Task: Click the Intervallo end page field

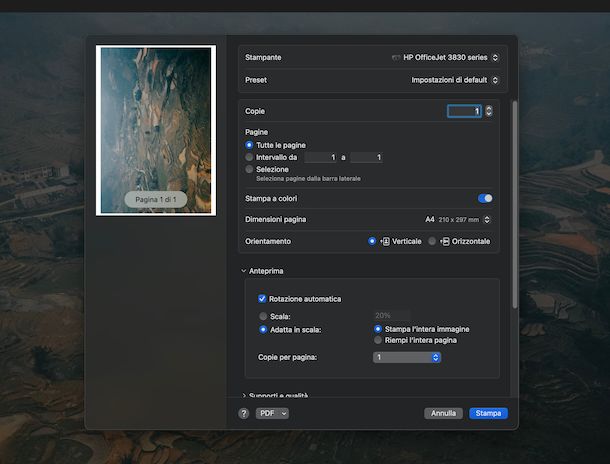Action: [x=366, y=157]
